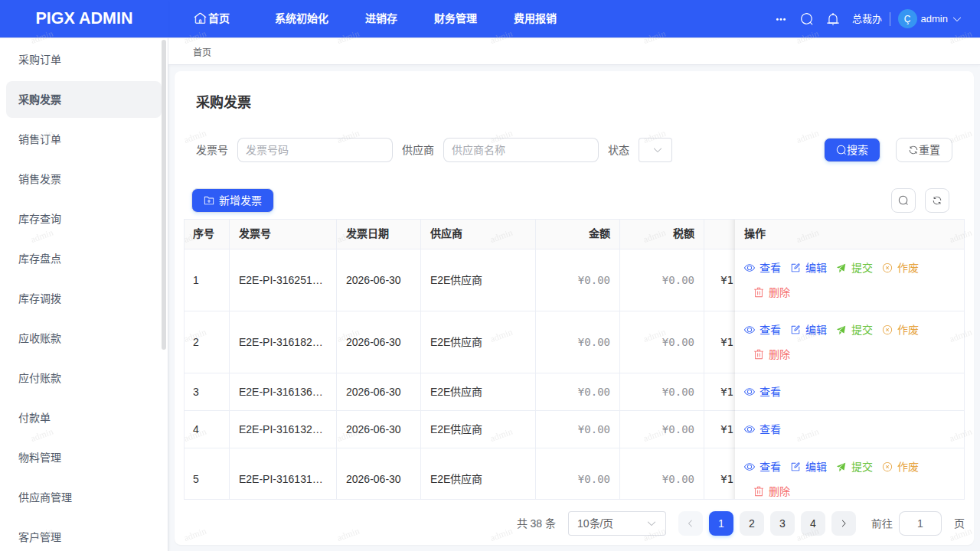Submit invoice in row 2
The image size is (980, 551).
point(854,330)
